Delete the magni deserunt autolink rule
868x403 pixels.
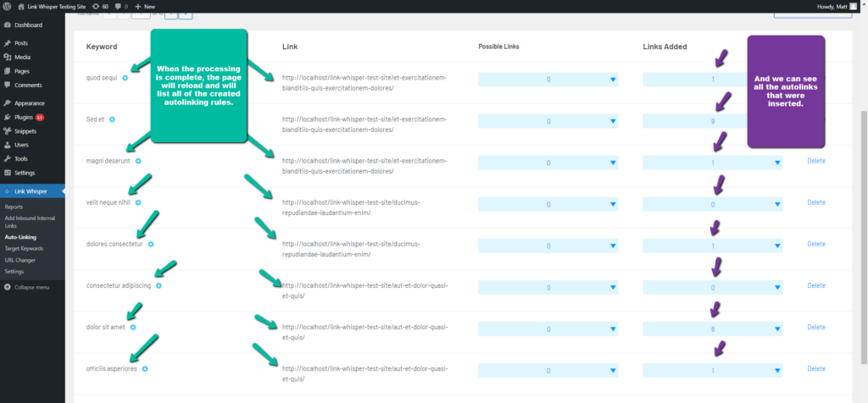pos(816,161)
